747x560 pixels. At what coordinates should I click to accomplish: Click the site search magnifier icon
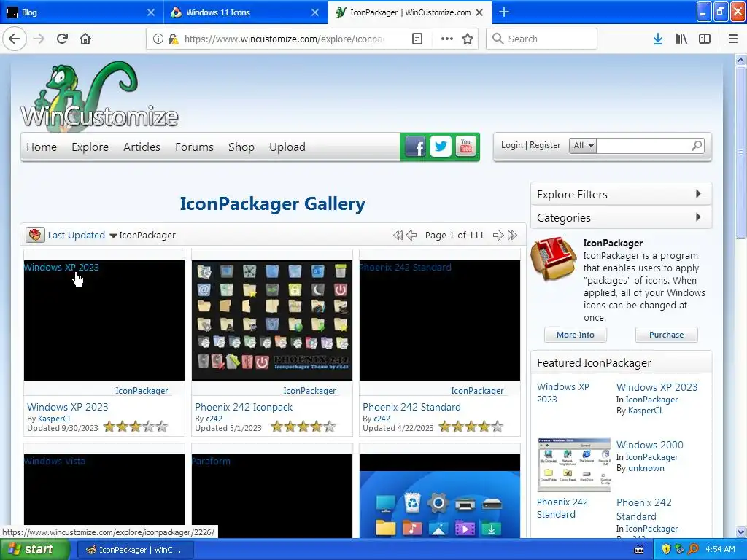(697, 146)
